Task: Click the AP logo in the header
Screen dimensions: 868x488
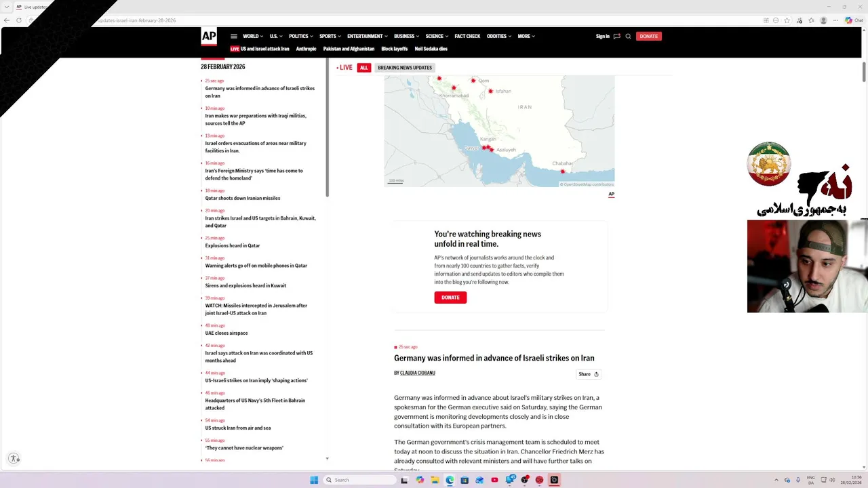Action: (209, 37)
